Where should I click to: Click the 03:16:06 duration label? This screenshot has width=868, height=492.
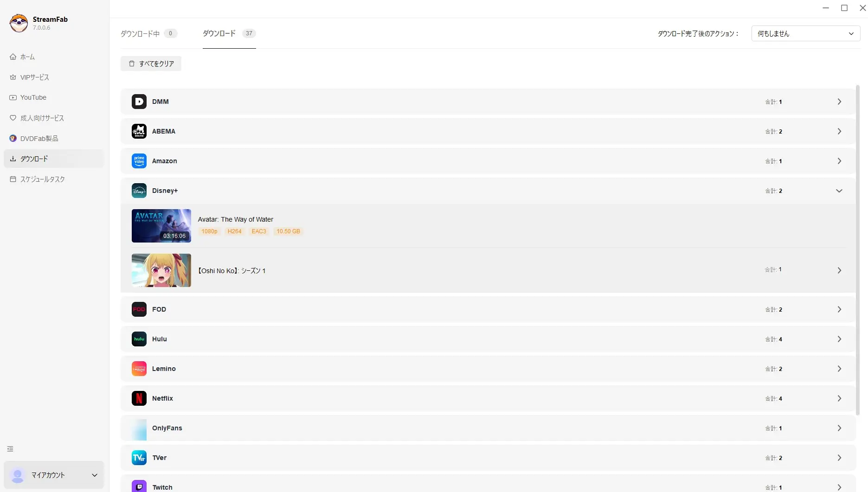[174, 236]
